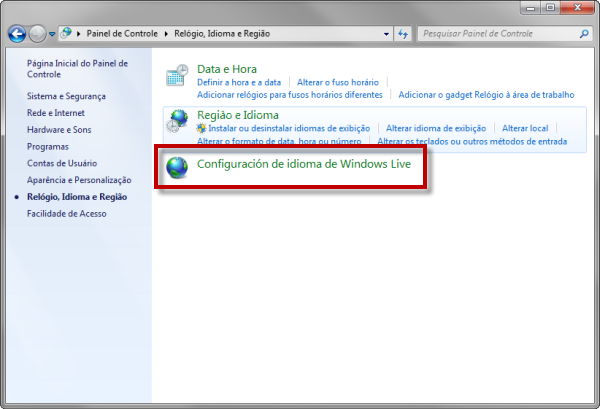Expand the address bar history dropdown
Viewport: 600px width, 409px height.
click(x=385, y=33)
